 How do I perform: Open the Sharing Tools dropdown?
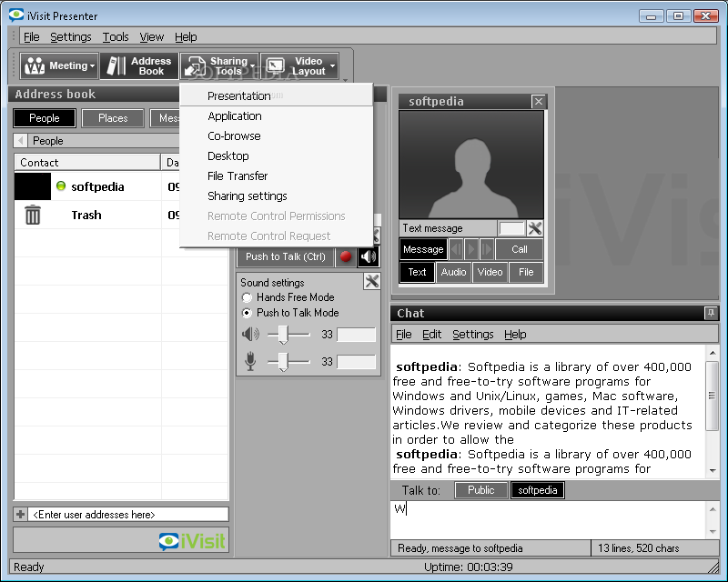click(x=219, y=65)
